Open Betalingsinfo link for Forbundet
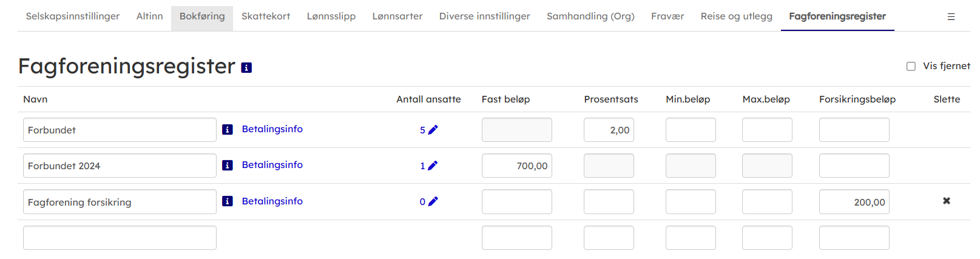Viewport: 980px width, 259px height. [272, 129]
